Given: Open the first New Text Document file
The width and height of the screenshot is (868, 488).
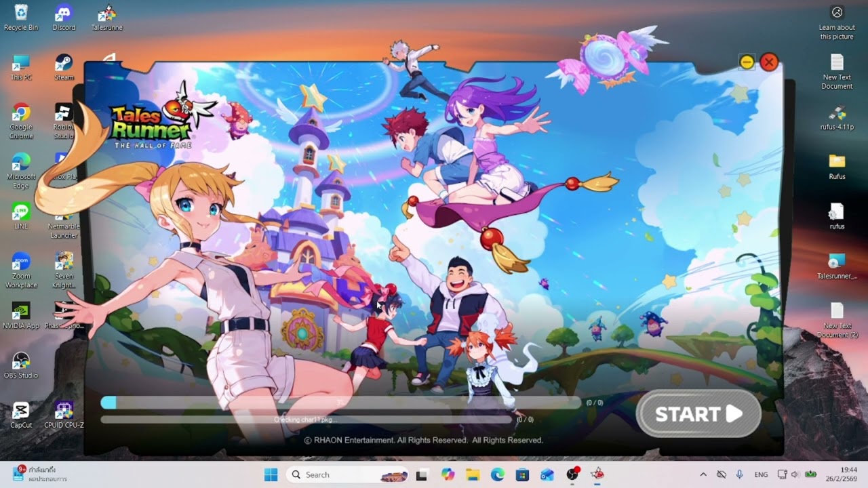Looking at the screenshot, I should coord(837,72).
